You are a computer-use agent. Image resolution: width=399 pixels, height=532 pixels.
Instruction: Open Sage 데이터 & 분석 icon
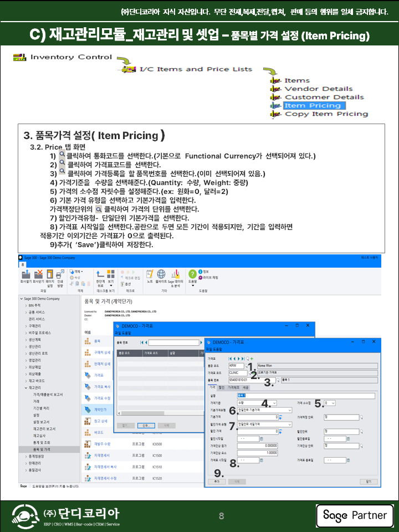[175, 274]
